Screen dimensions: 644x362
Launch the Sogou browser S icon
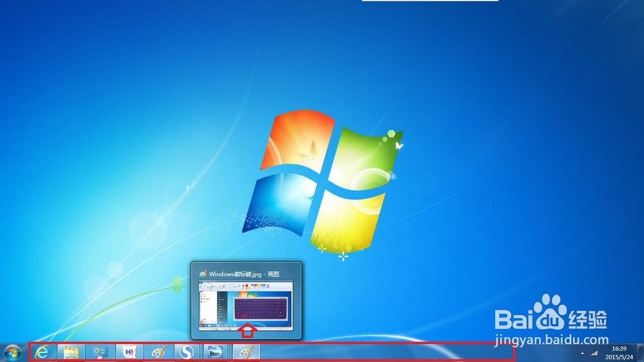(187, 352)
